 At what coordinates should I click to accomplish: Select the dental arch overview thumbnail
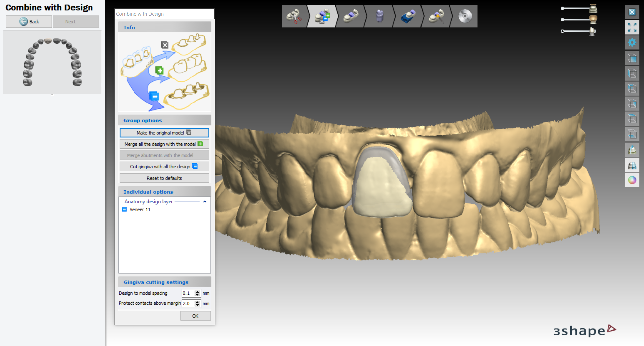click(52, 62)
